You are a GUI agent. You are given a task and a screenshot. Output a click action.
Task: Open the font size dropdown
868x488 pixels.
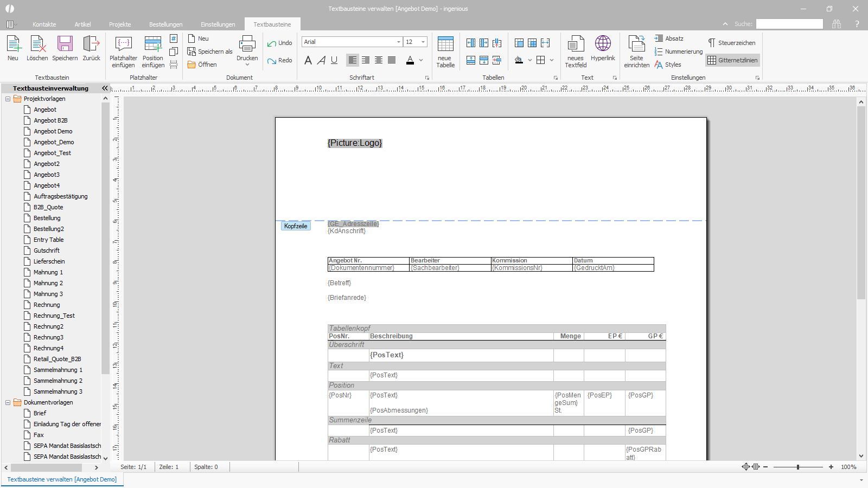click(423, 42)
